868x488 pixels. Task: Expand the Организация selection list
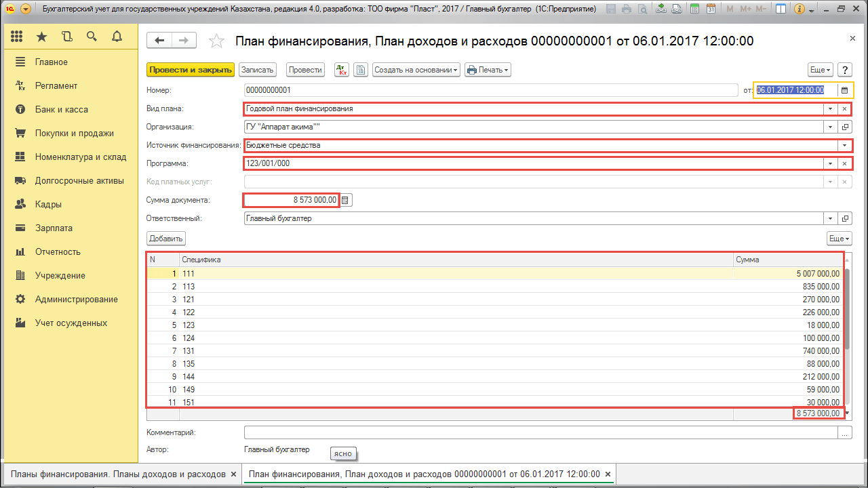(830, 126)
